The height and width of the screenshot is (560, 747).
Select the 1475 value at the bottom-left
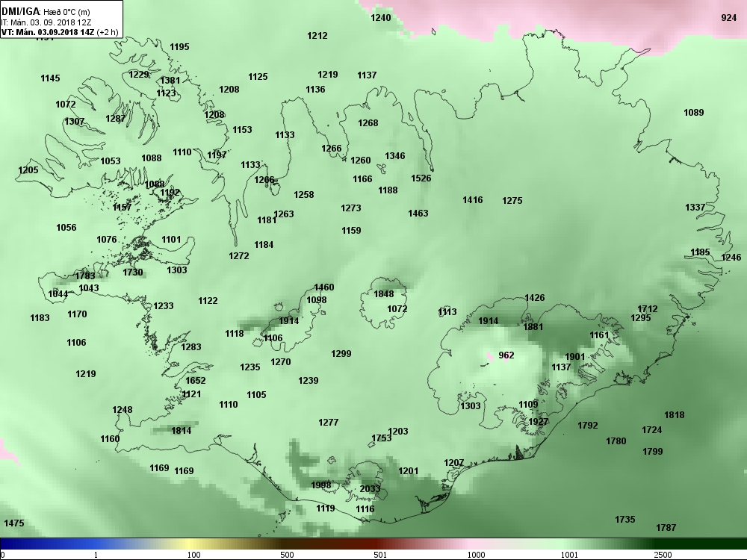pos(13,523)
